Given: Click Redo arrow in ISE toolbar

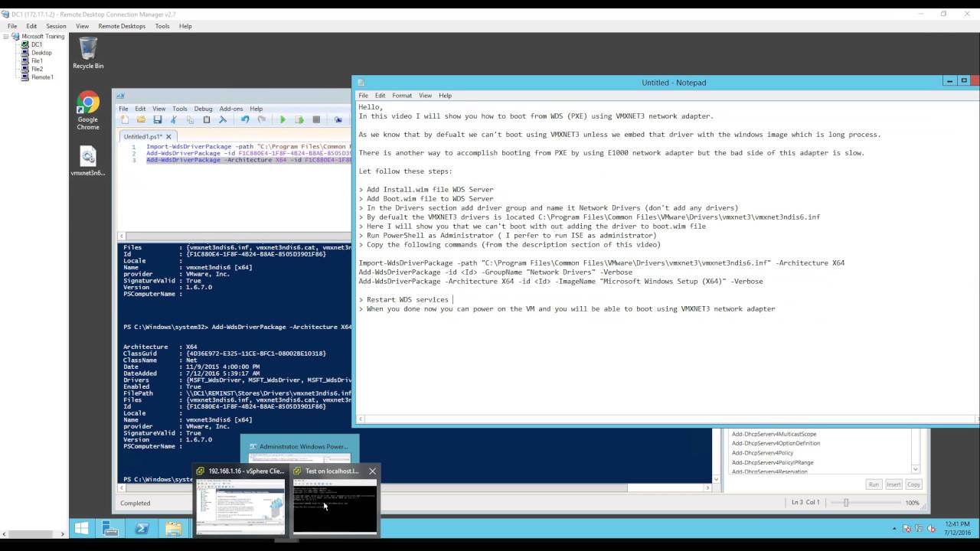Looking at the screenshot, I should click(x=261, y=120).
